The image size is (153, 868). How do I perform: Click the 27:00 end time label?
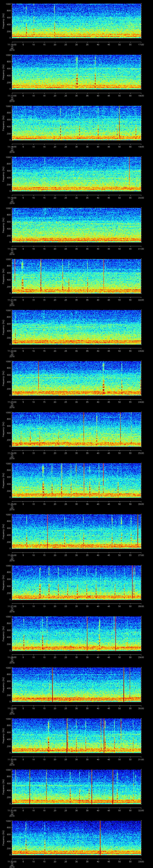click(141, 555)
